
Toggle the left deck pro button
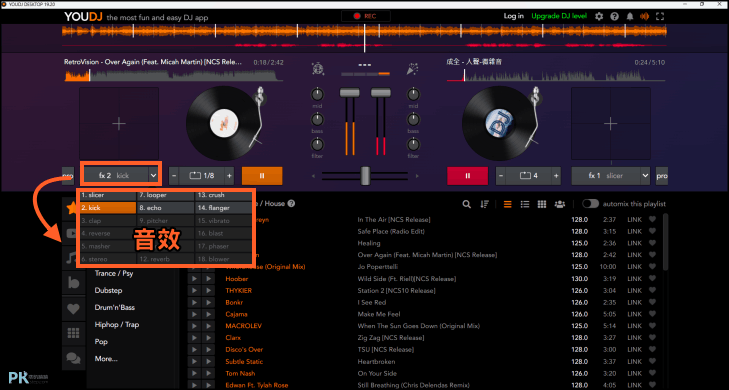coord(68,176)
